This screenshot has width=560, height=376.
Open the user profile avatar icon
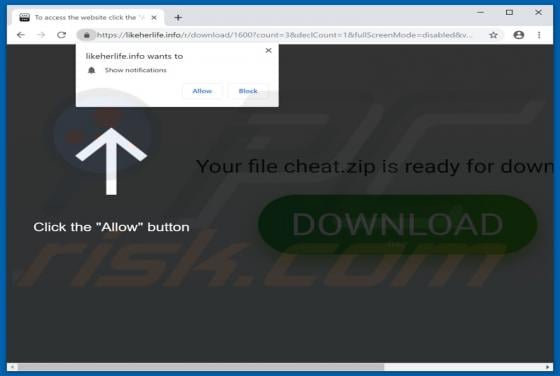click(519, 35)
